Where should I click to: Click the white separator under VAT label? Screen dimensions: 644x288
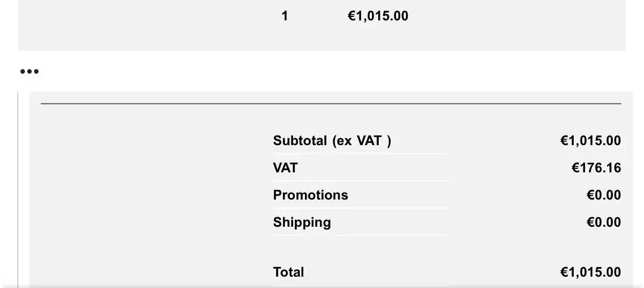tap(360, 181)
